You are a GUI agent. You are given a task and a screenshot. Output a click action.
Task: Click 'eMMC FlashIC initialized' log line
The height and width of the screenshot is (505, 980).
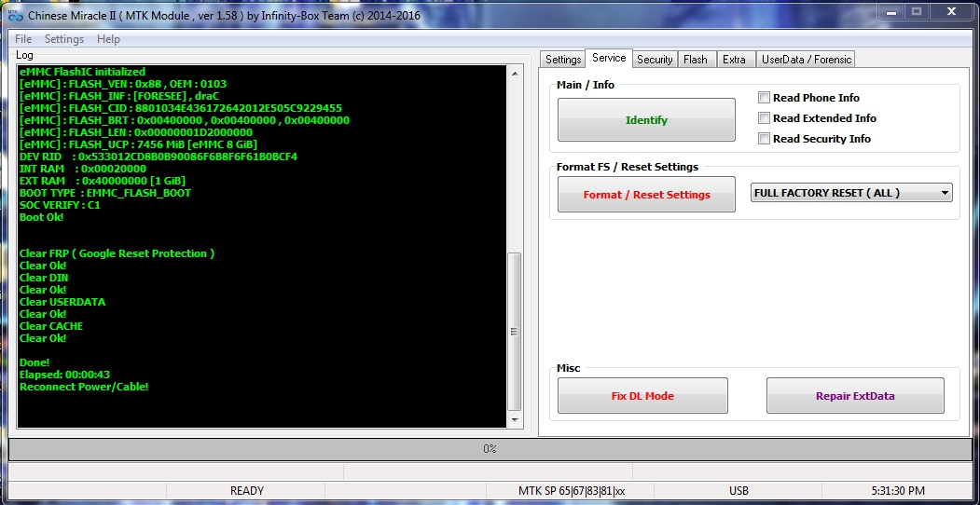coord(82,72)
